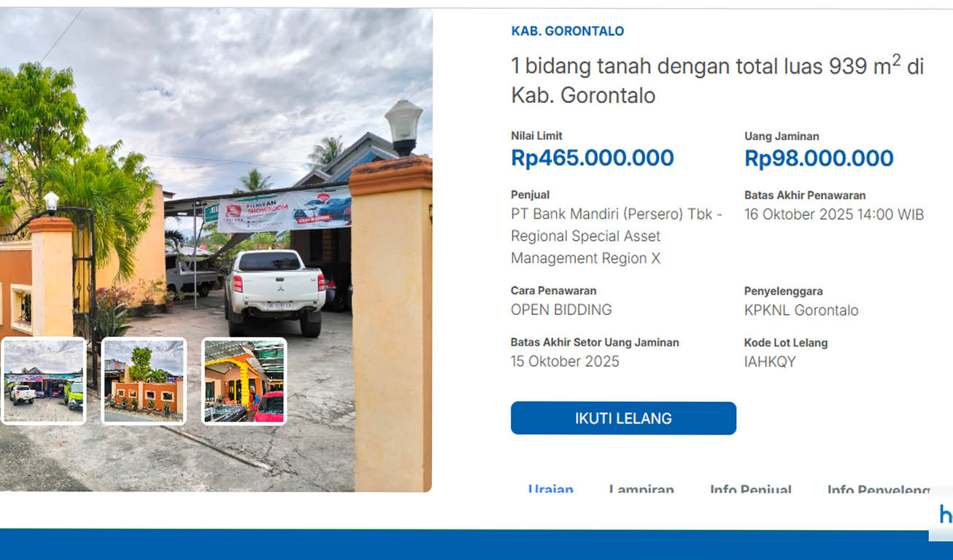Click the Rp465.000.000 Nilai Limit value
This screenshot has height=560, width=953.
click(x=593, y=158)
